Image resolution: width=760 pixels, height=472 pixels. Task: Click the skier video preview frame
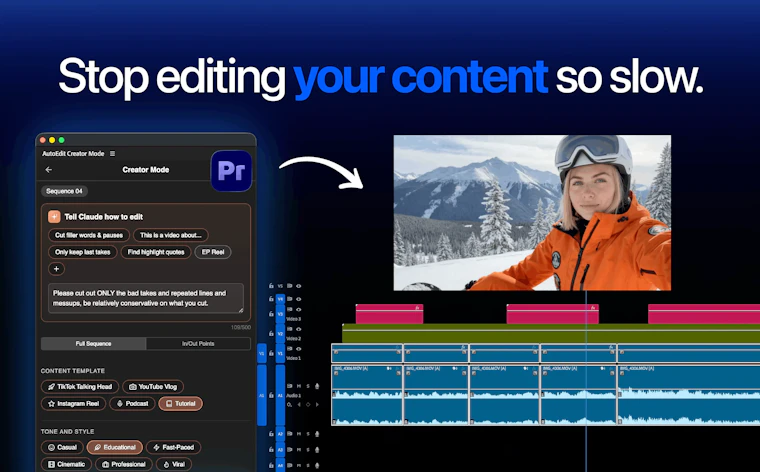pyautogui.click(x=532, y=213)
